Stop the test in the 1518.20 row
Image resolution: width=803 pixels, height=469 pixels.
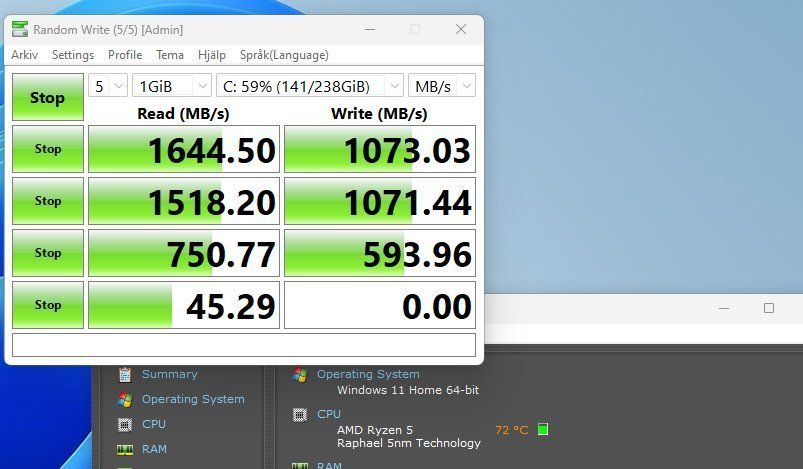pyautogui.click(x=48, y=201)
